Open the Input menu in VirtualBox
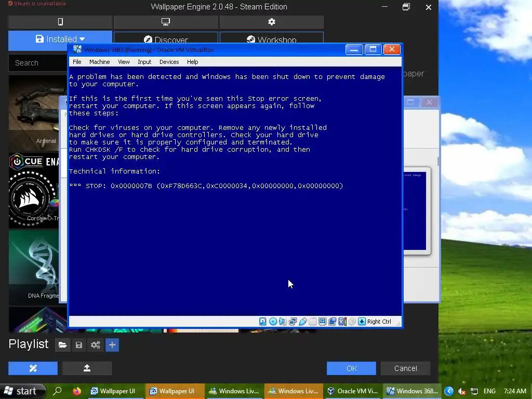The image size is (532, 399). coord(144,62)
